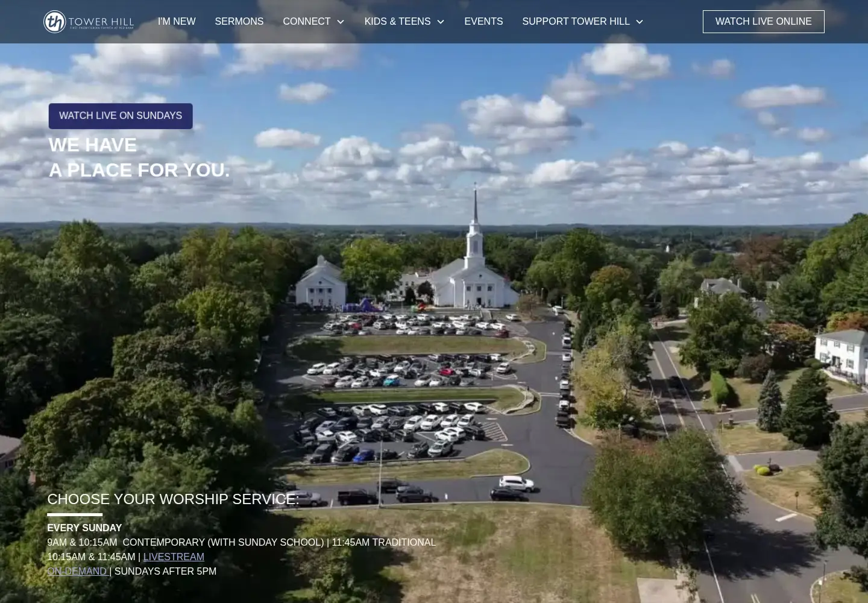Open the KIDS & TEENS menu item
Image resolution: width=868 pixels, height=603 pixels.
click(x=397, y=22)
